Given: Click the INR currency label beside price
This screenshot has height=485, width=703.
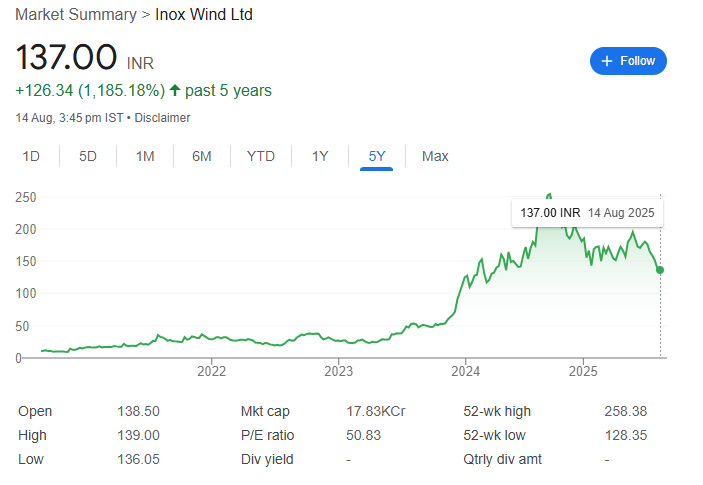Looking at the screenshot, I should (140, 63).
